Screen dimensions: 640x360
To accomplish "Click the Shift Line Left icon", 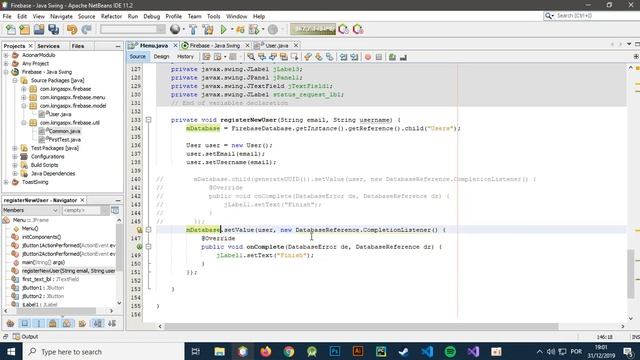I will tap(343, 57).
